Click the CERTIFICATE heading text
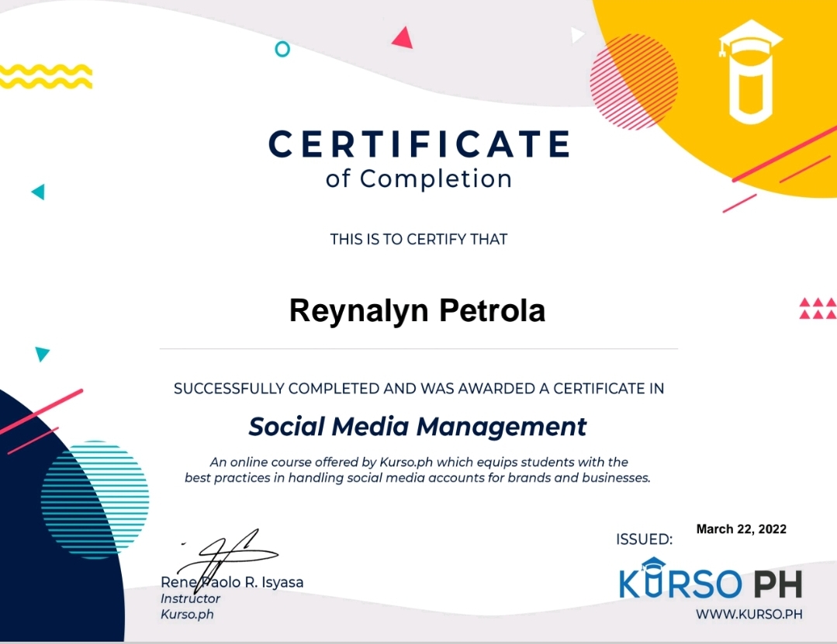This screenshot has height=644, width=837. [418, 144]
